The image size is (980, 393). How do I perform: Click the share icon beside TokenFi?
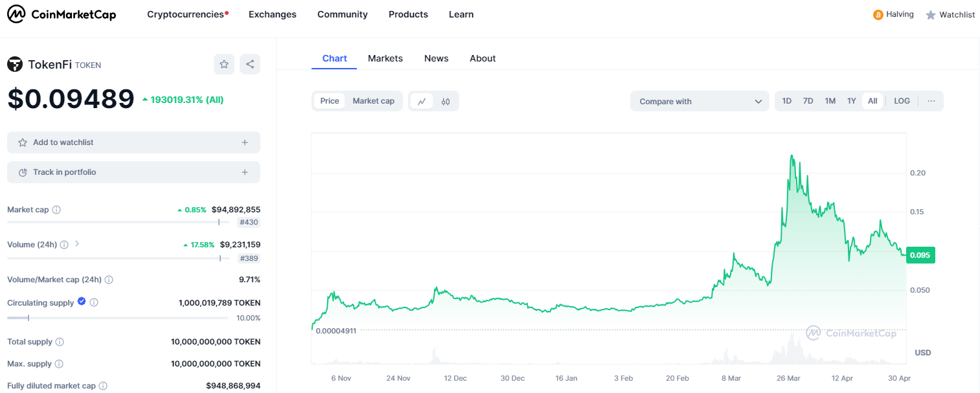coord(250,64)
